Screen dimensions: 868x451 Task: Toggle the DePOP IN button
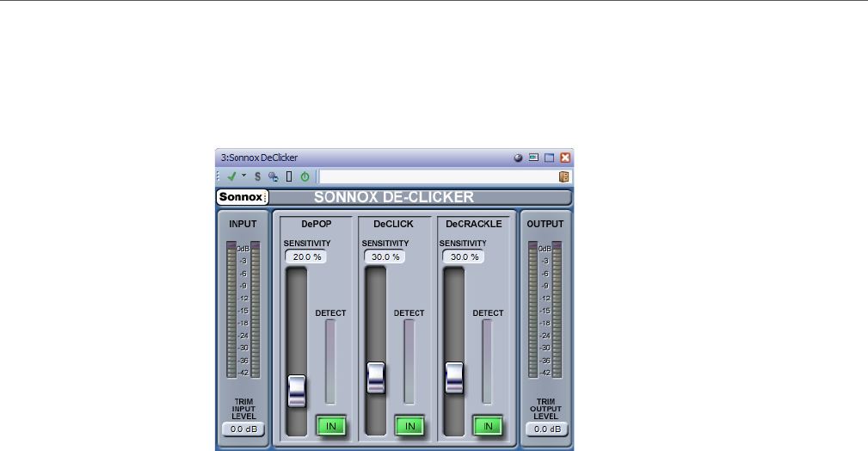(x=331, y=426)
